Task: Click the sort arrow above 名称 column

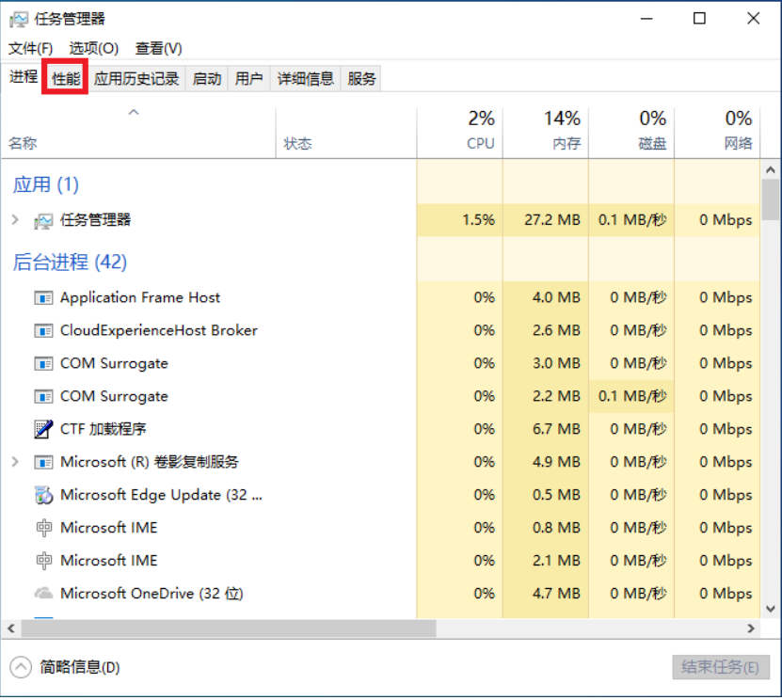Action: (134, 113)
